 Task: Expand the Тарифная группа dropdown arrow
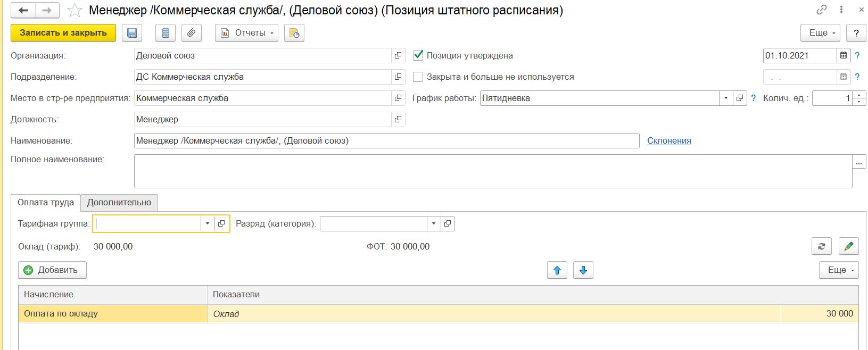208,224
